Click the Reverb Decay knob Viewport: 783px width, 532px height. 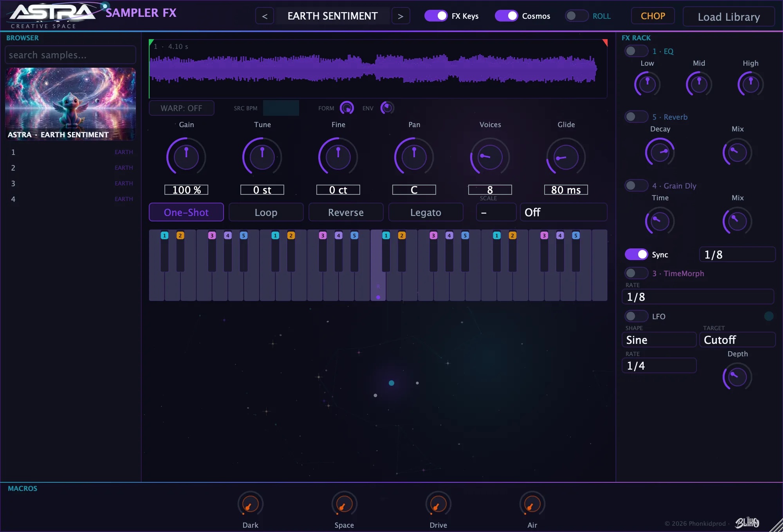[x=660, y=152]
